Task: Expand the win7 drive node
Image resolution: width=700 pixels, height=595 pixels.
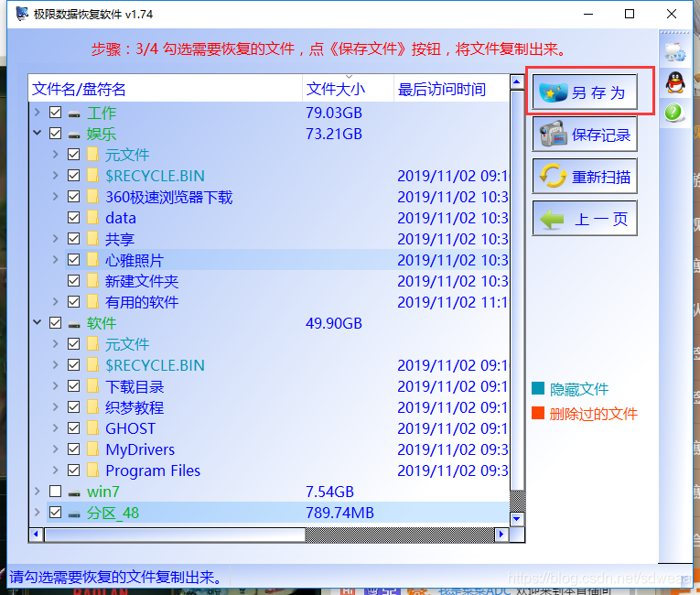Action: point(38,491)
